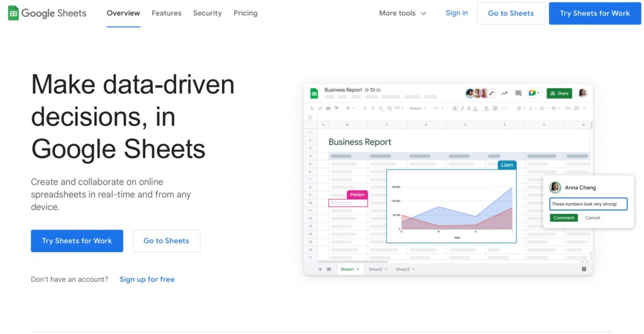The height and width of the screenshot is (334, 644).
Task: Open the Overview tab
Action: pyautogui.click(x=123, y=13)
